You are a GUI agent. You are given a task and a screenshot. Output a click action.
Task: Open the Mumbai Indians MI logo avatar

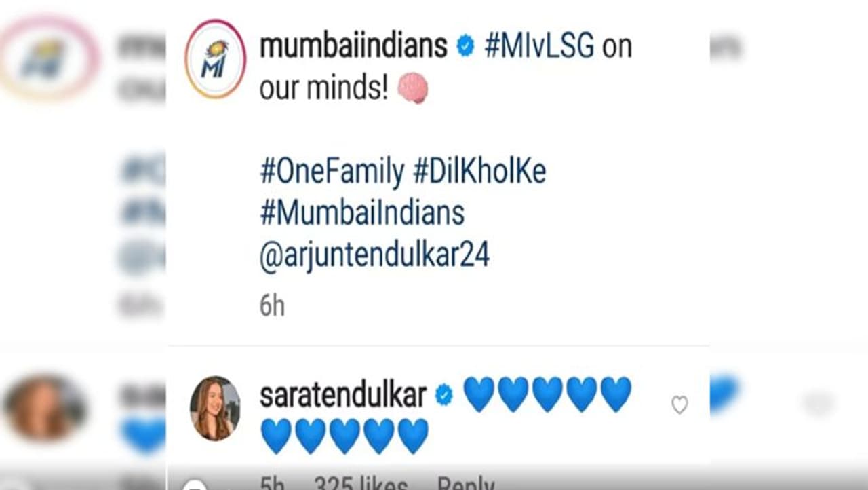click(x=215, y=58)
